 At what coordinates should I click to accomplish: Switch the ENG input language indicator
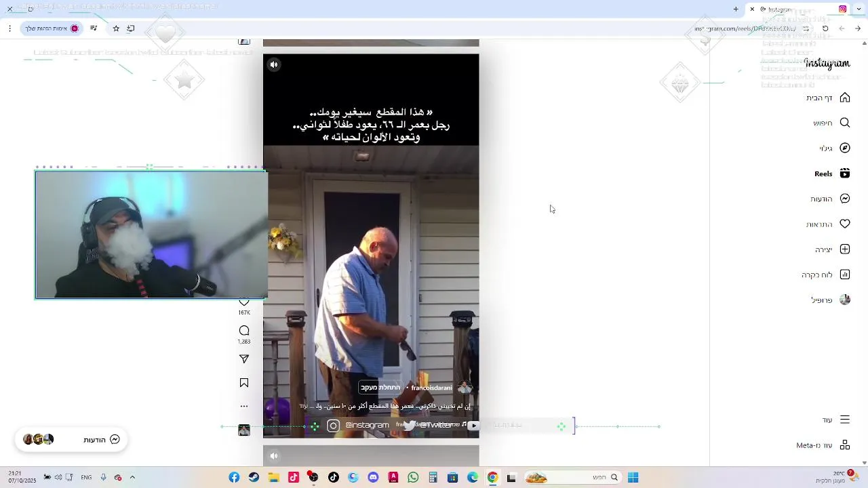(86, 477)
